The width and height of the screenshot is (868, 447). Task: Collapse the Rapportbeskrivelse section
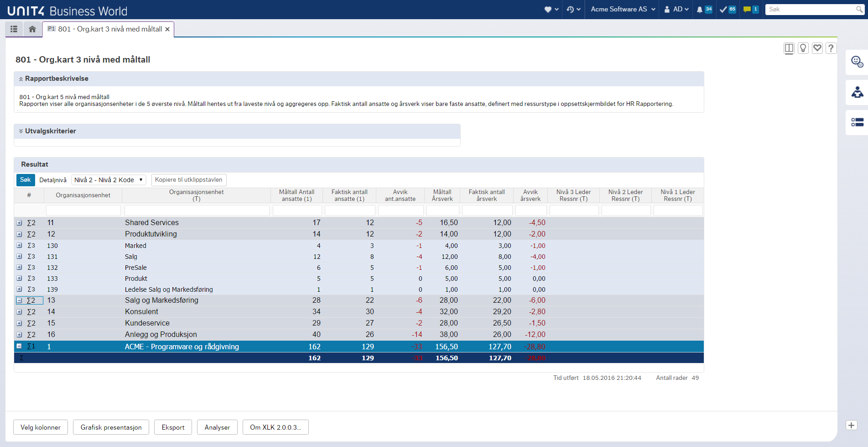21,79
